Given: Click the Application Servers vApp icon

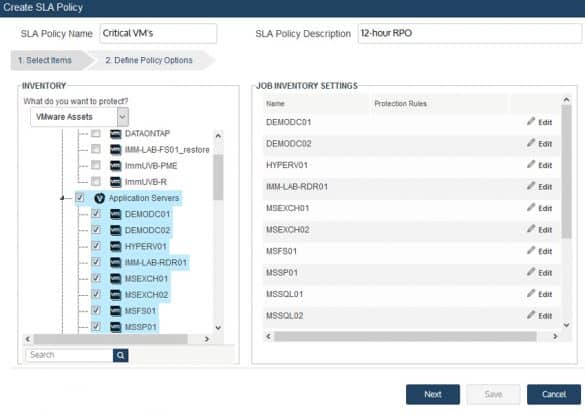Looking at the screenshot, I should tap(100, 198).
